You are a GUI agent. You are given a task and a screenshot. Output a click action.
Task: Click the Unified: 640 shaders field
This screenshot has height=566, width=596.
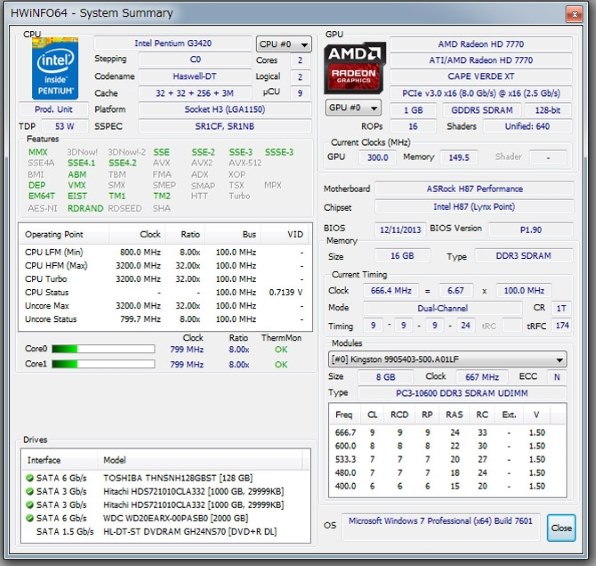coord(527,127)
